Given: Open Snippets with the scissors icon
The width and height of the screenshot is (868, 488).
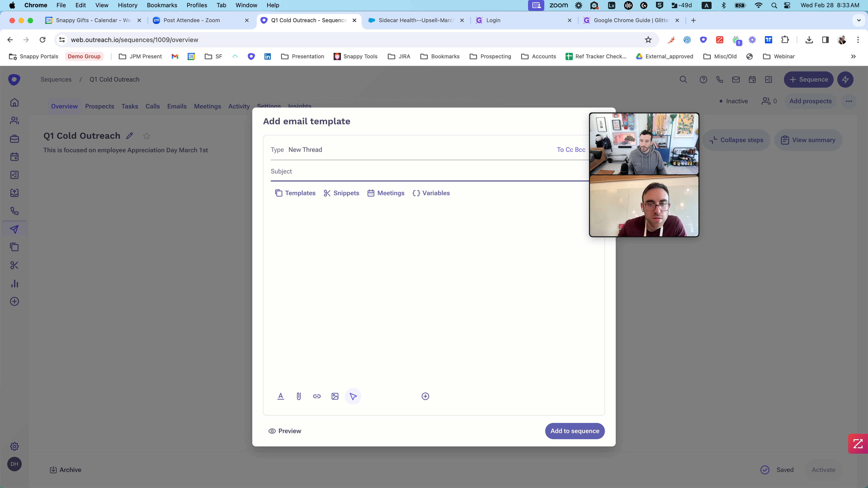Looking at the screenshot, I should (x=341, y=193).
